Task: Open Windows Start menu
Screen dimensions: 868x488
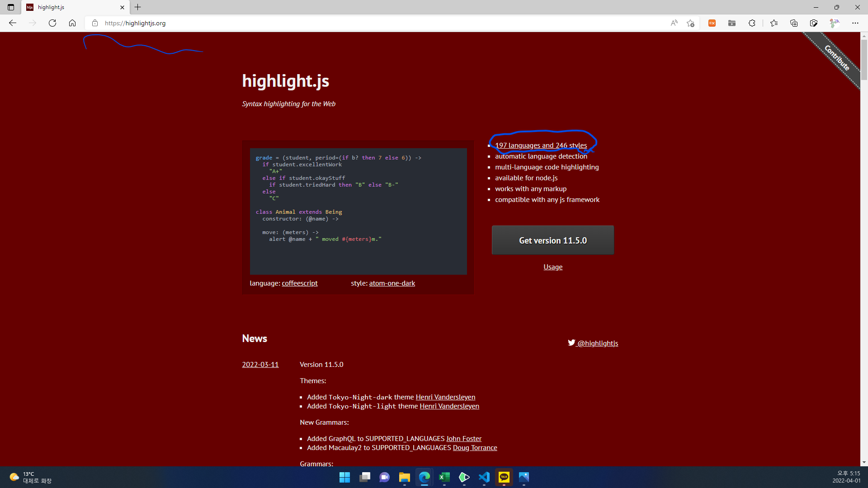Action: click(x=344, y=477)
